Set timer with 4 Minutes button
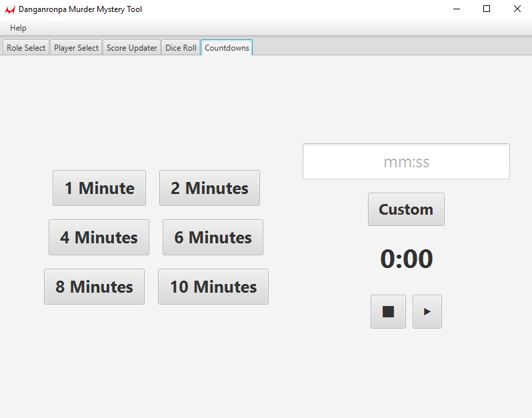This screenshot has height=418, width=532. coord(99,237)
